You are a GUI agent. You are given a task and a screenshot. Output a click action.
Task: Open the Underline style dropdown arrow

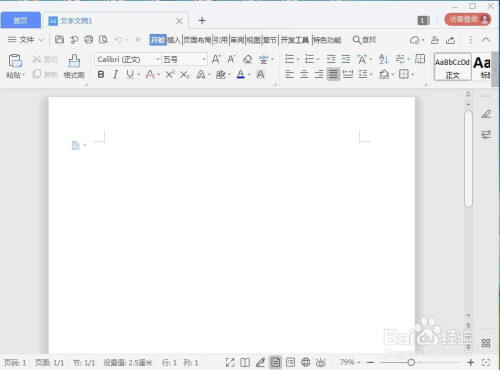click(x=138, y=74)
